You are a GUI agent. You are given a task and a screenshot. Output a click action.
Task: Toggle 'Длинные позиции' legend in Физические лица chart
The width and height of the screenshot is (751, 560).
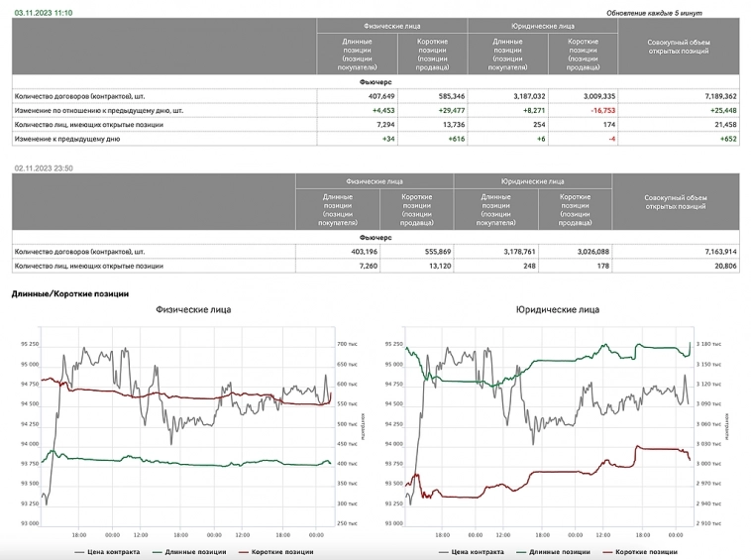[x=189, y=551]
